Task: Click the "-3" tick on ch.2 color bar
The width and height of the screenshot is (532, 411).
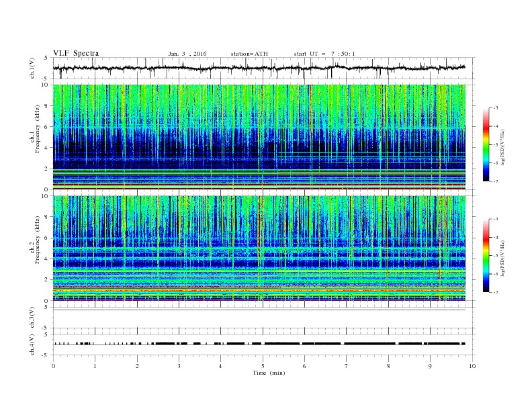Action: pyautogui.click(x=496, y=219)
